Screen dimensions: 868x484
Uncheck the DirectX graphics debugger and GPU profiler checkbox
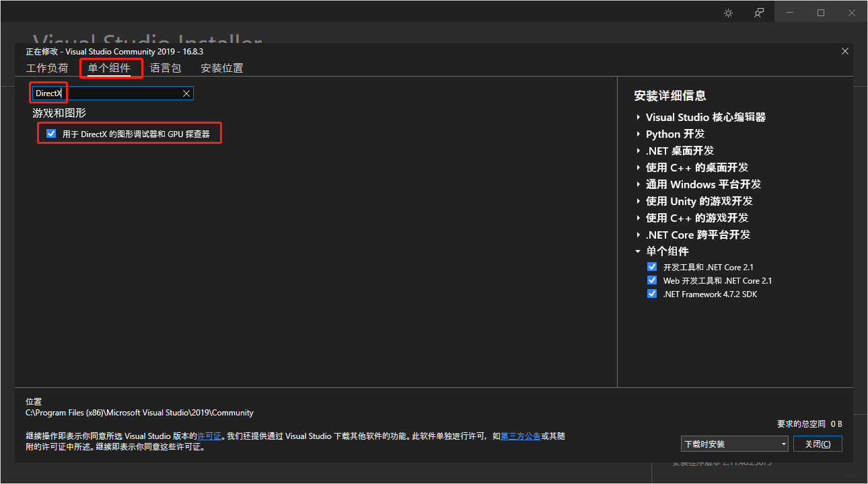[x=51, y=134]
